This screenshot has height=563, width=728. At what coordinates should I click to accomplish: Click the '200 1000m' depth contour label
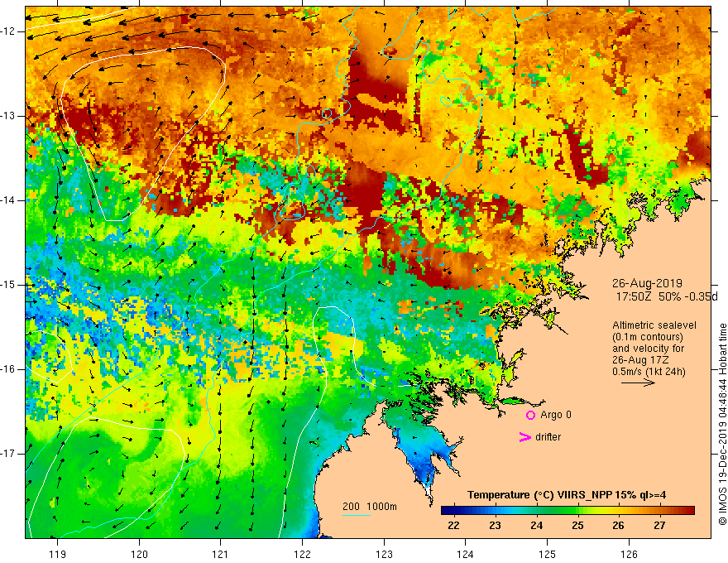click(x=370, y=507)
